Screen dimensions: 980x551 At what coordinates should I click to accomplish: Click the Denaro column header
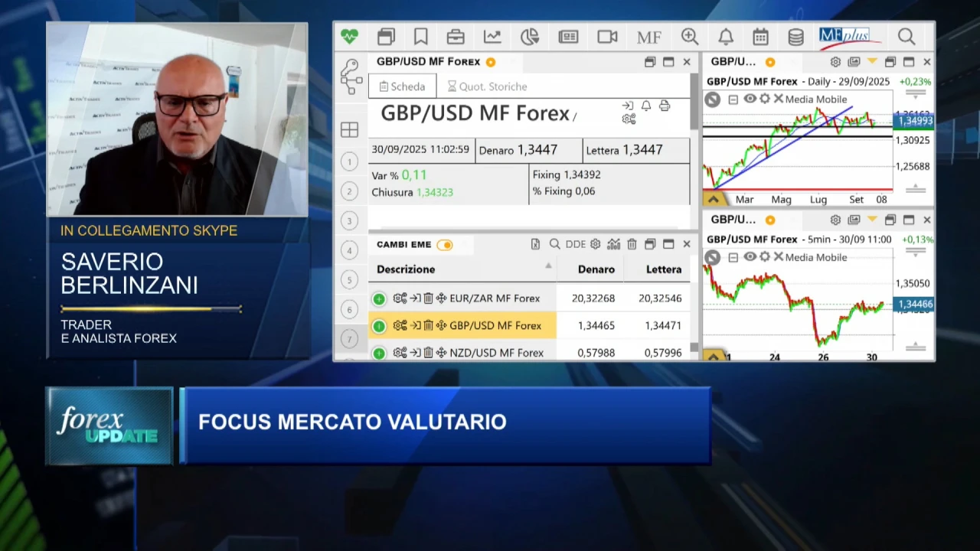pyautogui.click(x=596, y=269)
